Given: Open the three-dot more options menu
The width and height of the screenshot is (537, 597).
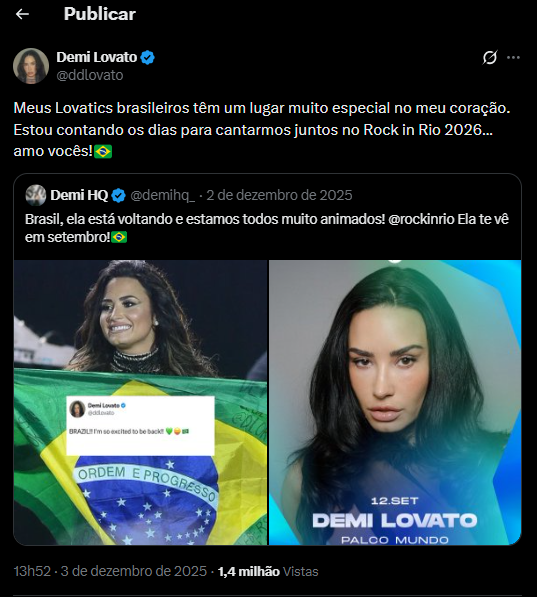Looking at the screenshot, I should [513, 57].
